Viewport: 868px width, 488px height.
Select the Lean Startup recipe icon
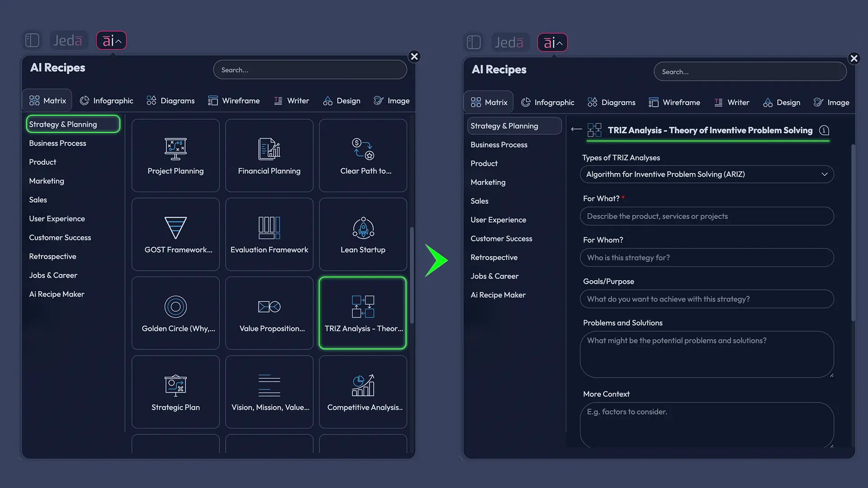363,228
